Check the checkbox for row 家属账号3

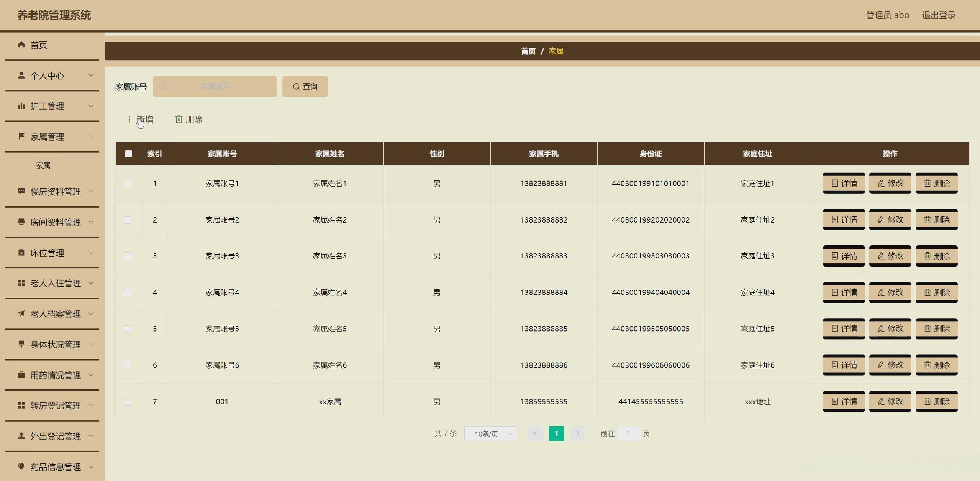pos(128,256)
